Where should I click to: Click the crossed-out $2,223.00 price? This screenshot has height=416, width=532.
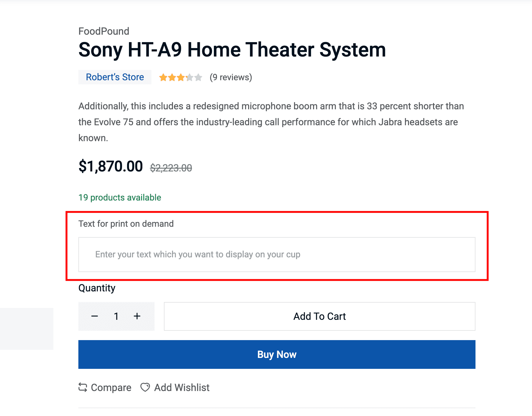(x=171, y=168)
